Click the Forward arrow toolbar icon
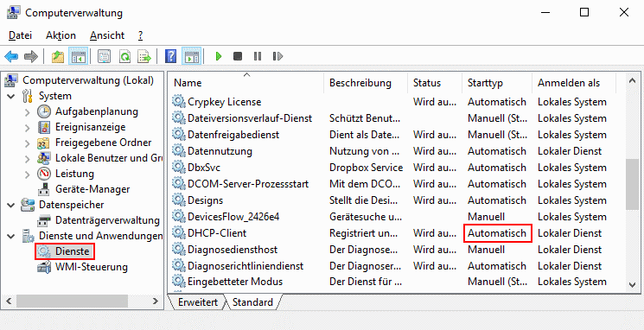644x330 pixels. (31, 56)
